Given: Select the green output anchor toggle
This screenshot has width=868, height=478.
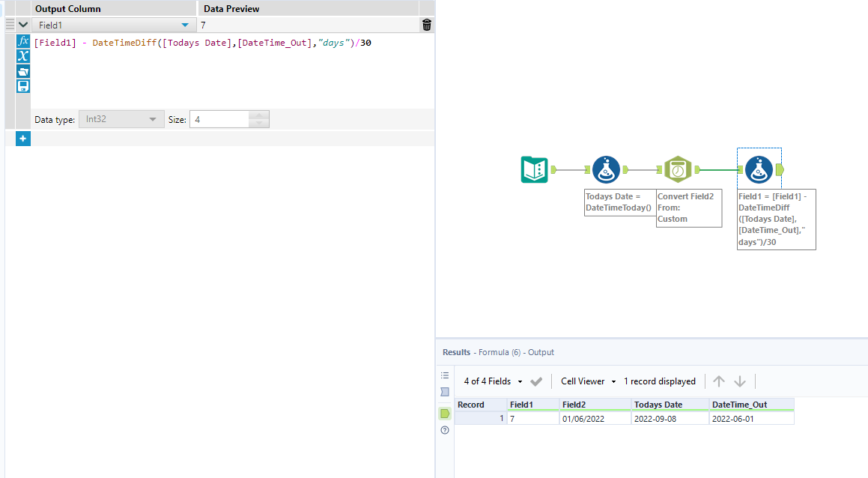Looking at the screenshot, I should 445,414.
